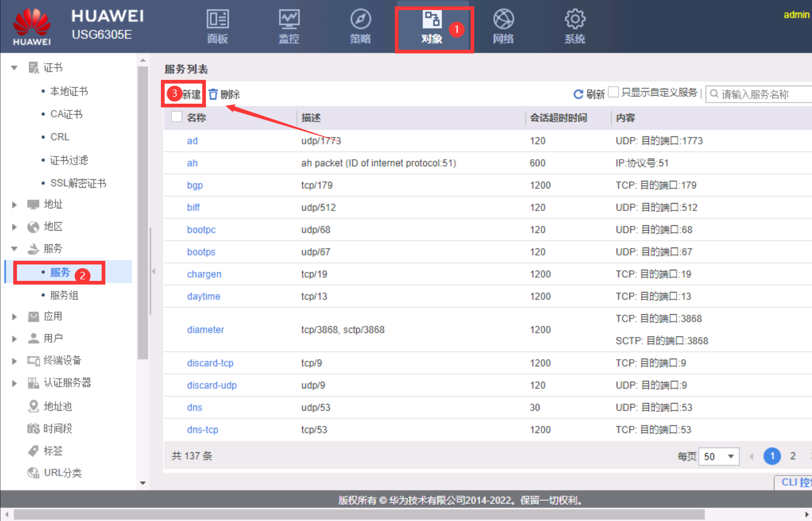812x521 pixels.
Task: Click the 删除 trash can icon
Action: click(x=213, y=94)
